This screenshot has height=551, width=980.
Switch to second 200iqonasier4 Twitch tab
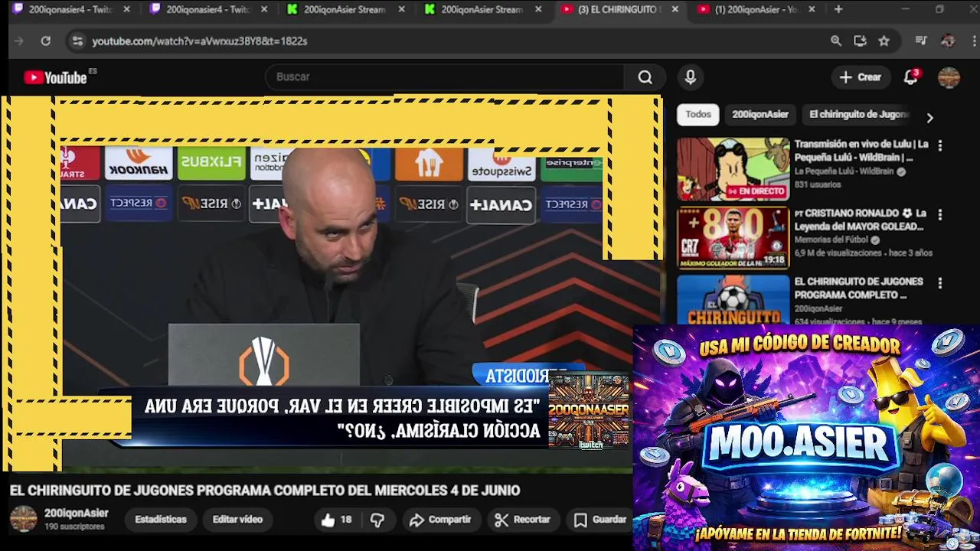[x=207, y=9]
